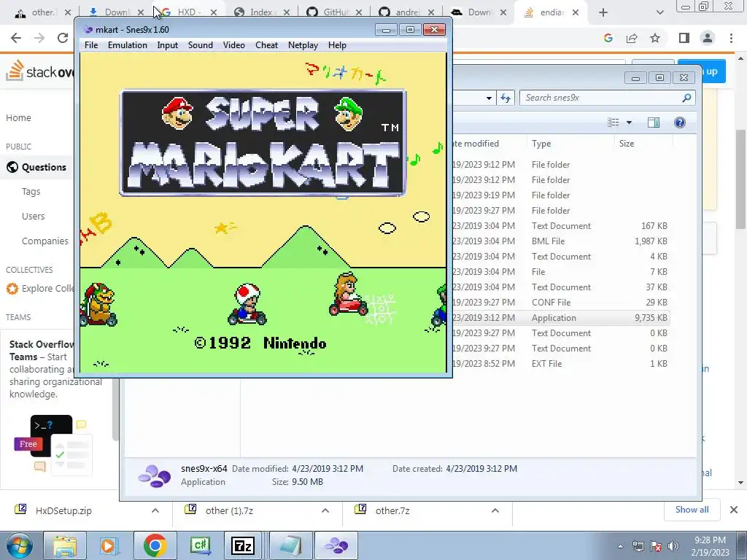
Task: Open the other.7z download
Action: [x=392, y=510]
